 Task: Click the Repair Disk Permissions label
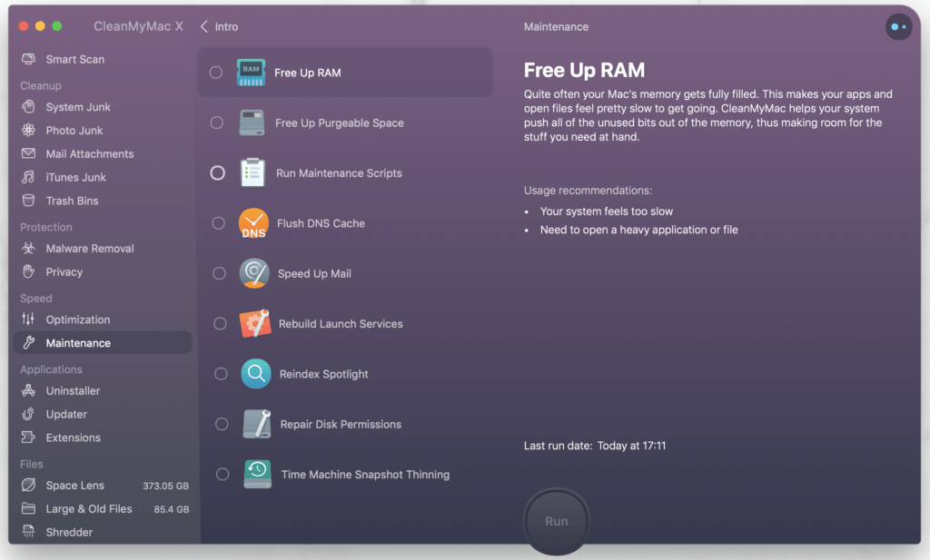pyautogui.click(x=341, y=424)
